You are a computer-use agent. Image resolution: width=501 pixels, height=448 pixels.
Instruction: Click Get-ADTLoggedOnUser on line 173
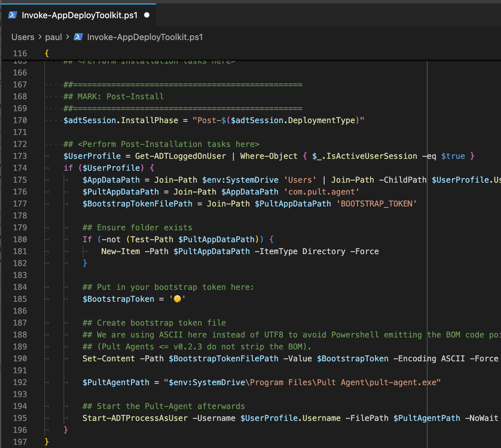181,156
